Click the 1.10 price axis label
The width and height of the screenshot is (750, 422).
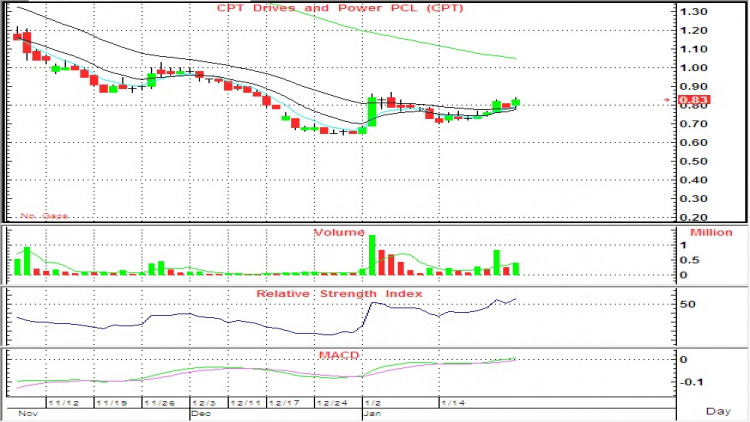(x=694, y=49)
